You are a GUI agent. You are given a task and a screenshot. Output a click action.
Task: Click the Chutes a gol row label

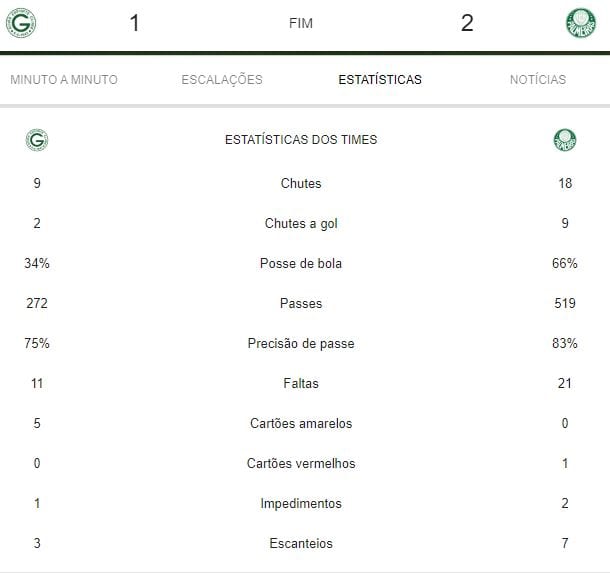tap(301, 224)
